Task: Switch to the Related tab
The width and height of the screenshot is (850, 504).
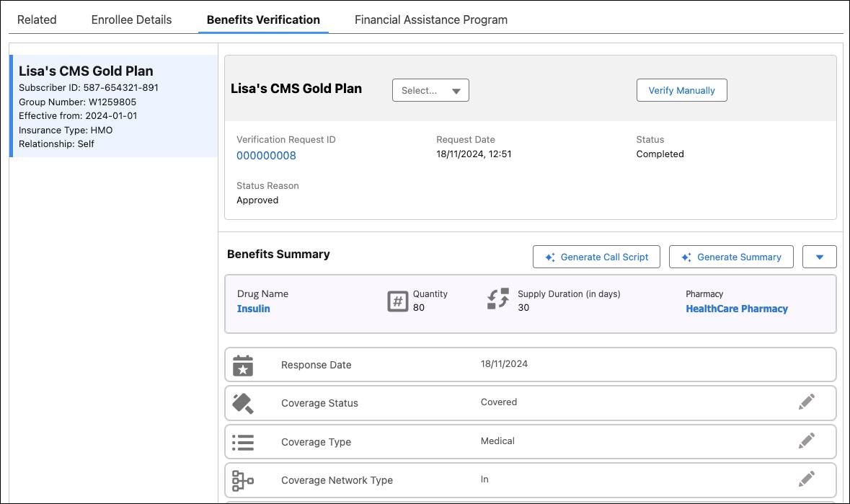Action: (37, 19)
